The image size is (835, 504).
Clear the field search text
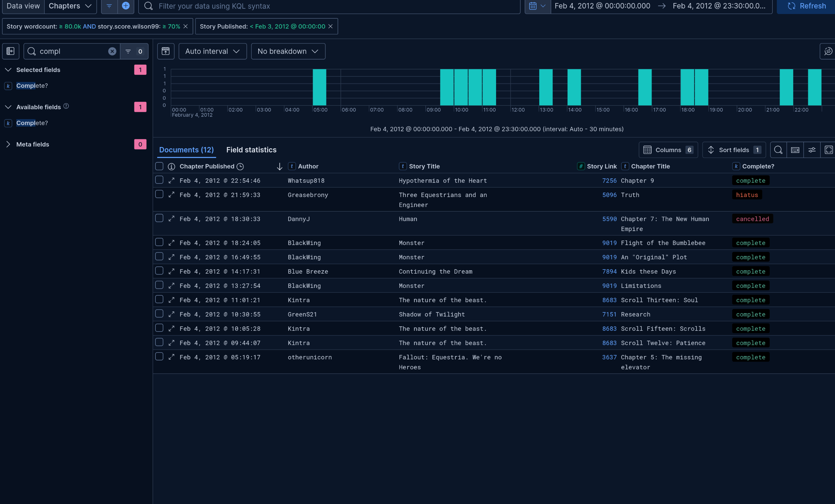(x=112, y=51)
